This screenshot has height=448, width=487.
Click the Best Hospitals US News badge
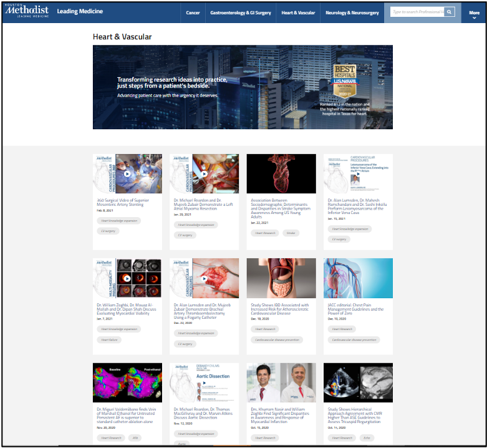pos(344,80)
